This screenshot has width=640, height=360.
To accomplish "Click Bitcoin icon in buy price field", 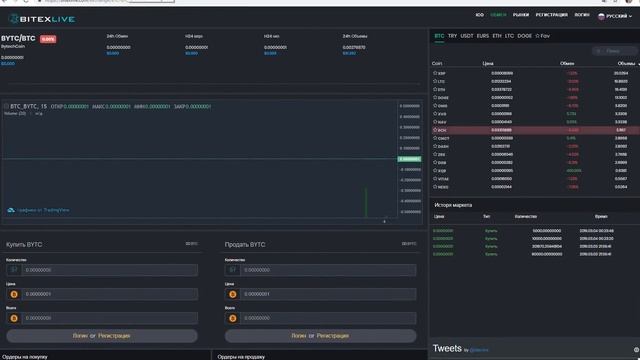I will 14,294.
